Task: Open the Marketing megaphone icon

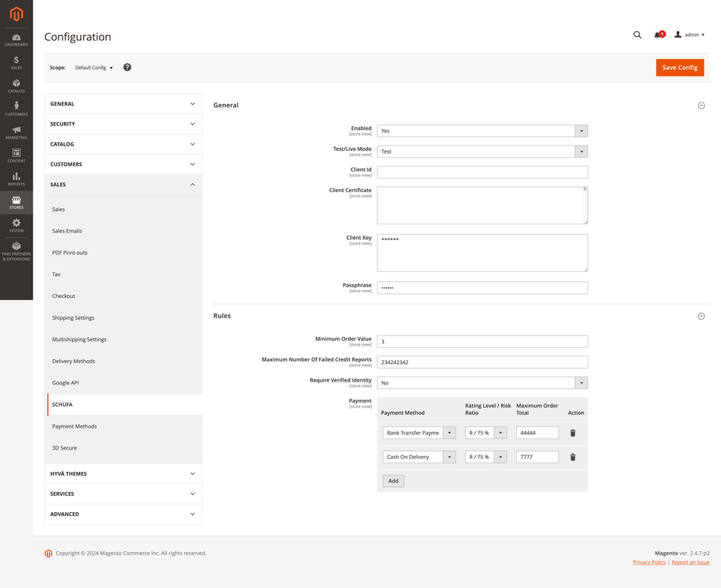Action: (16, 133)
